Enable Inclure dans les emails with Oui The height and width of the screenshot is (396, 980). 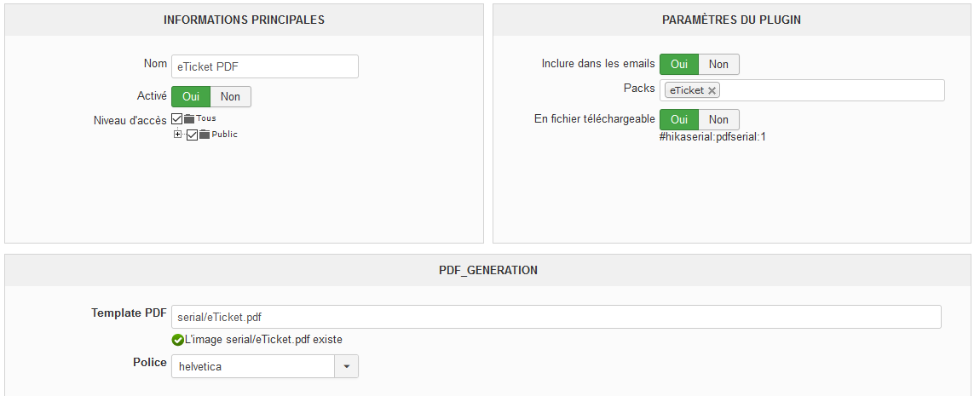point(679,64)
